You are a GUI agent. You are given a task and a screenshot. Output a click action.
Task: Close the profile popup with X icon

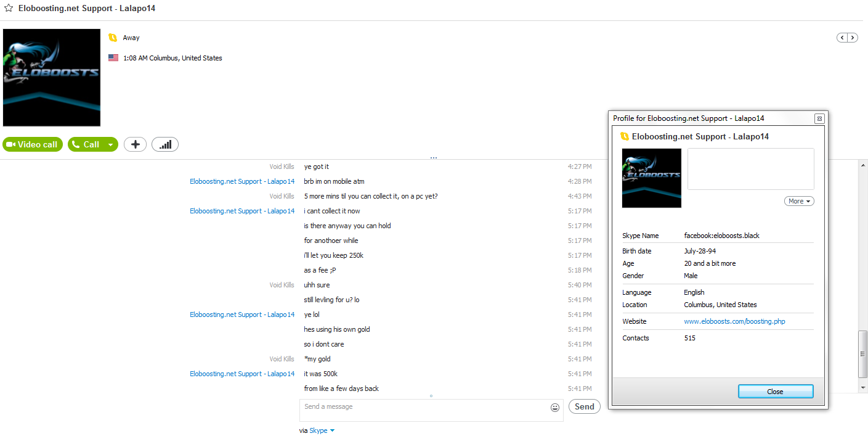pyautogui.click(x=819, y=118)
